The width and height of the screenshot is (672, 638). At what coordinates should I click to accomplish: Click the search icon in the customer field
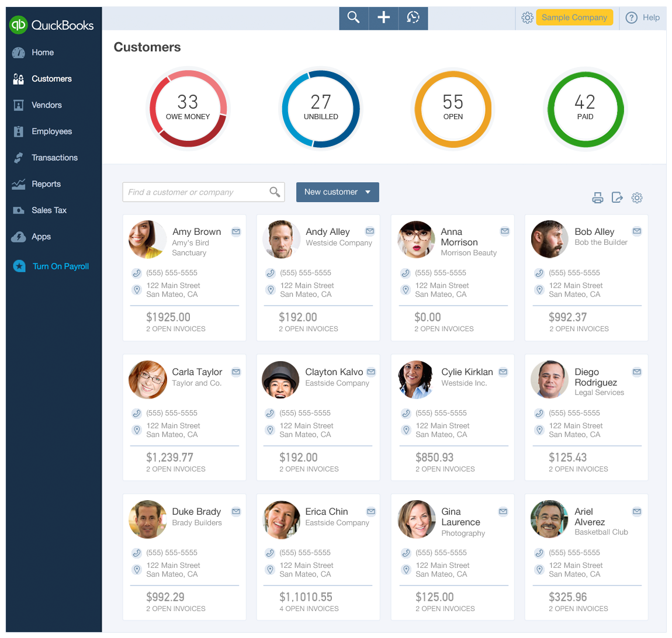pos(275,192)
